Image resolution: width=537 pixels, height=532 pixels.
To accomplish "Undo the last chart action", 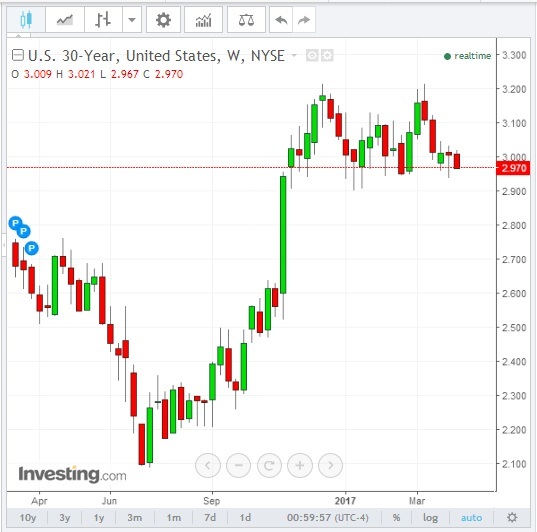I will coord(281,20).
